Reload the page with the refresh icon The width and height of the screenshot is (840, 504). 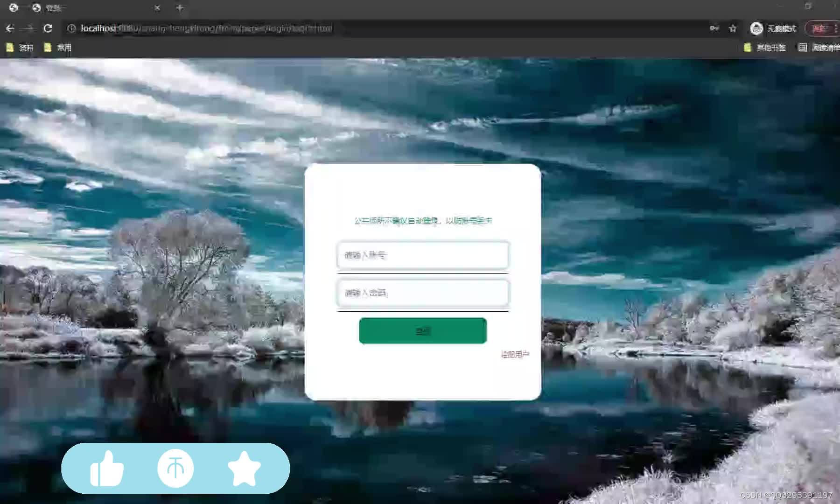(48, 28)
